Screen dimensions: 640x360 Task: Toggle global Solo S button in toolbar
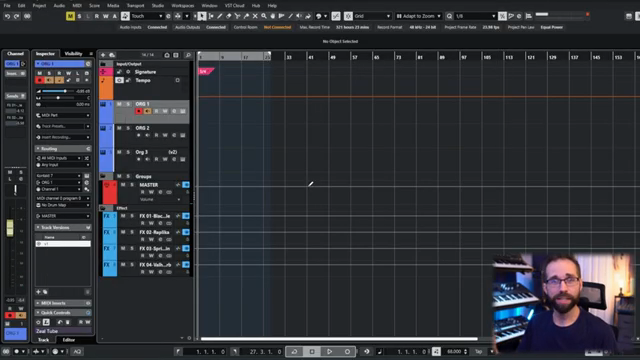(x=79, y=16)
